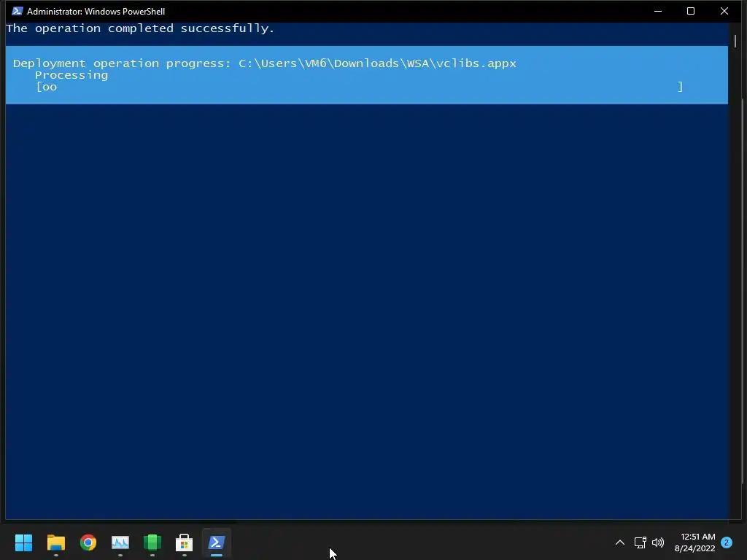The height and width of the screenshot is (560, 747).
Task: Minimize the PowerShell window
Action: [658, 11]
